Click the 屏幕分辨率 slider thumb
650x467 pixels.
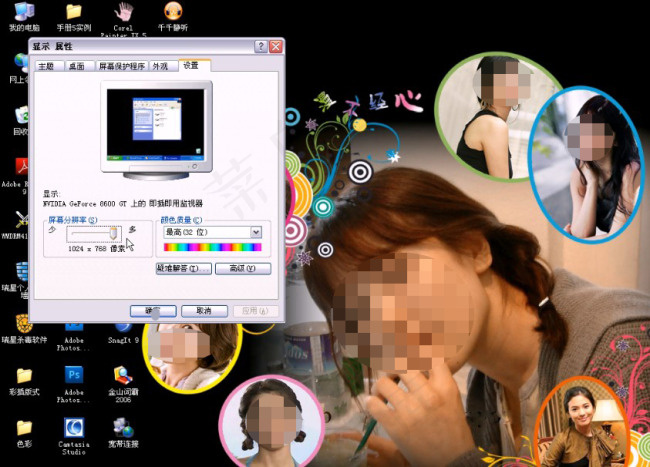coord(113,233)
